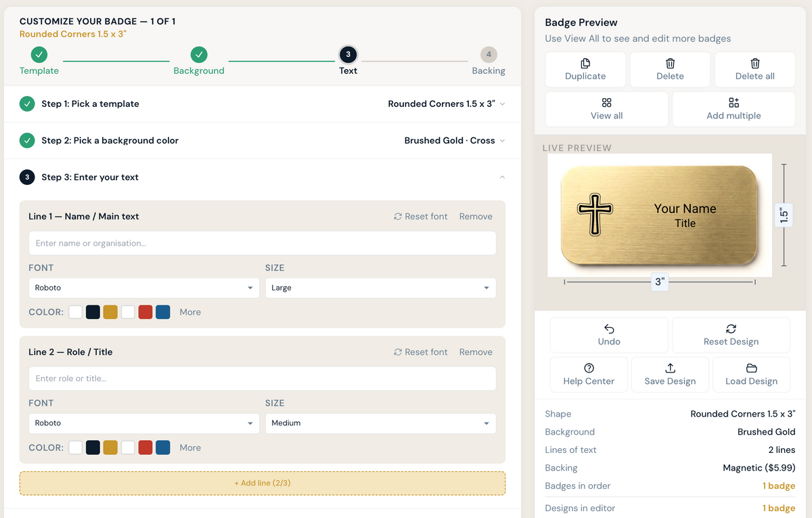This screenshot has height=518, width=812.
Task: Collapse Step 3: Enter your text
Action: tap(262, 177)
